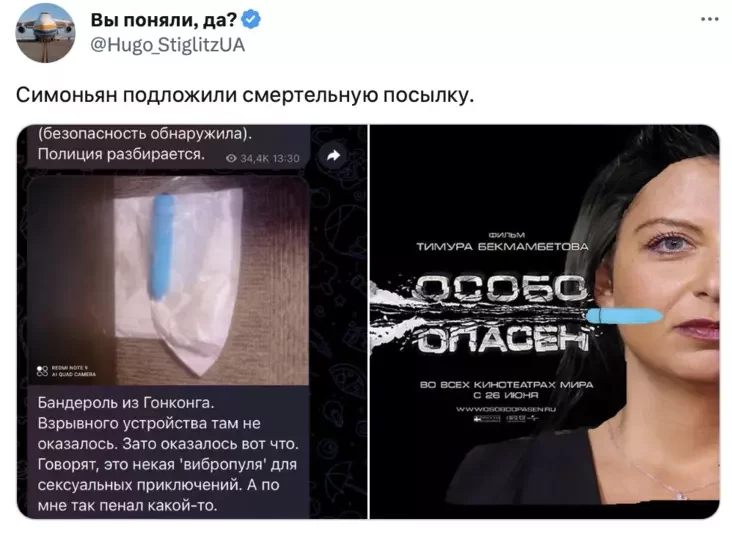Click the Redmi Note 9 camera watermark
The width and height of the screenshot is (732, 533).
pos(67,371)
